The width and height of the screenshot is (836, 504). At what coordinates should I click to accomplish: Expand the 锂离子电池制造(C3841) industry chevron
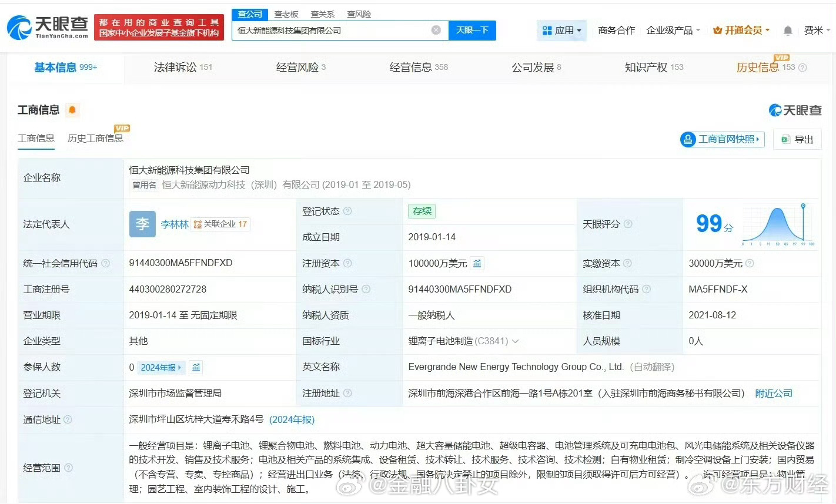[516, 341]
